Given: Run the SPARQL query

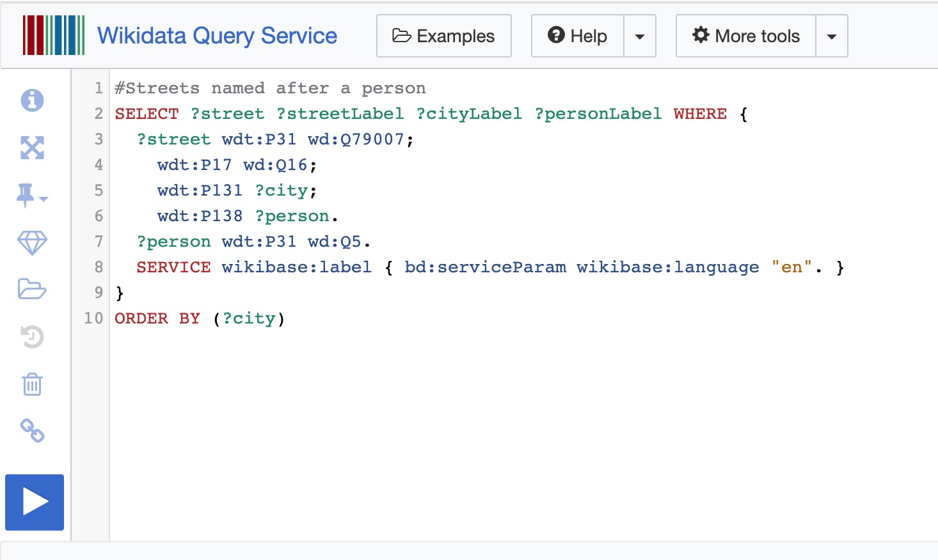Looking at the screenshot, I should pos(34,502).
